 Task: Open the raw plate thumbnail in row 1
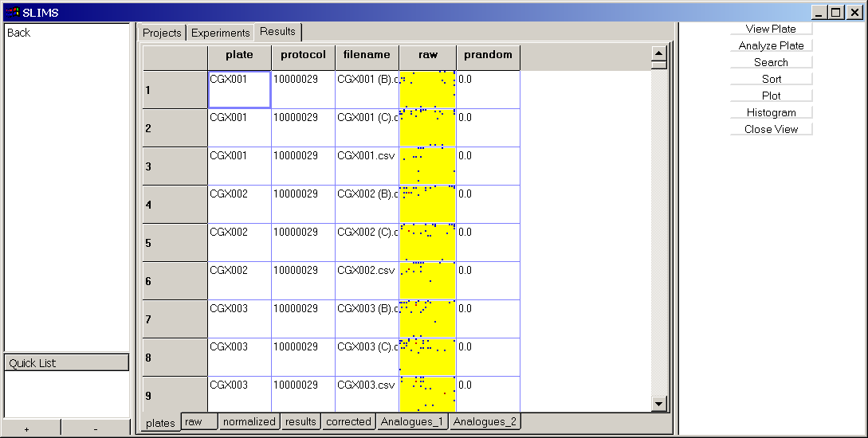(x=427, y=89)
